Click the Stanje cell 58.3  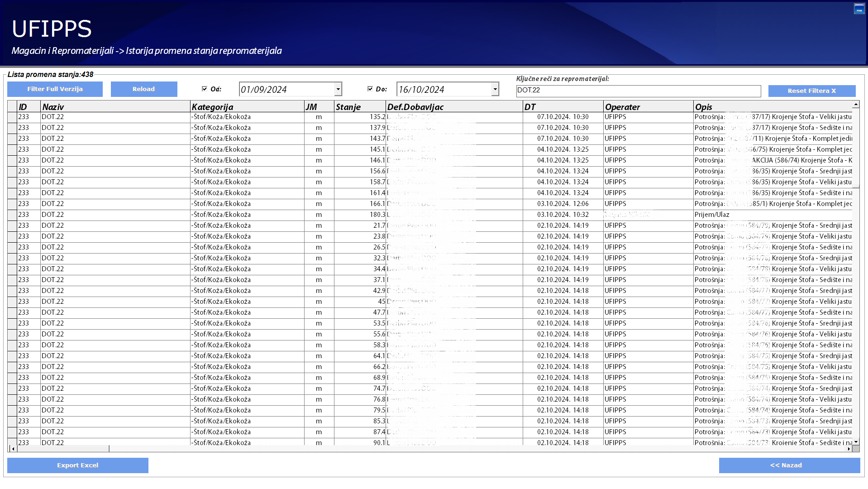360,345
